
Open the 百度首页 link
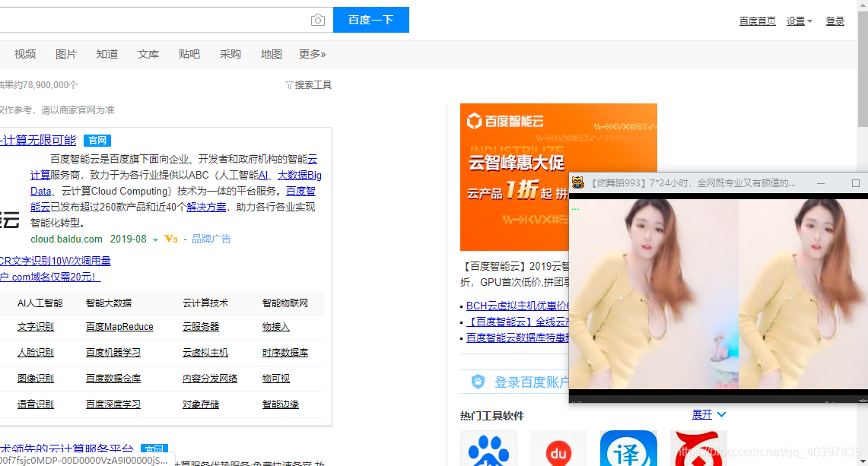point(757,21)
